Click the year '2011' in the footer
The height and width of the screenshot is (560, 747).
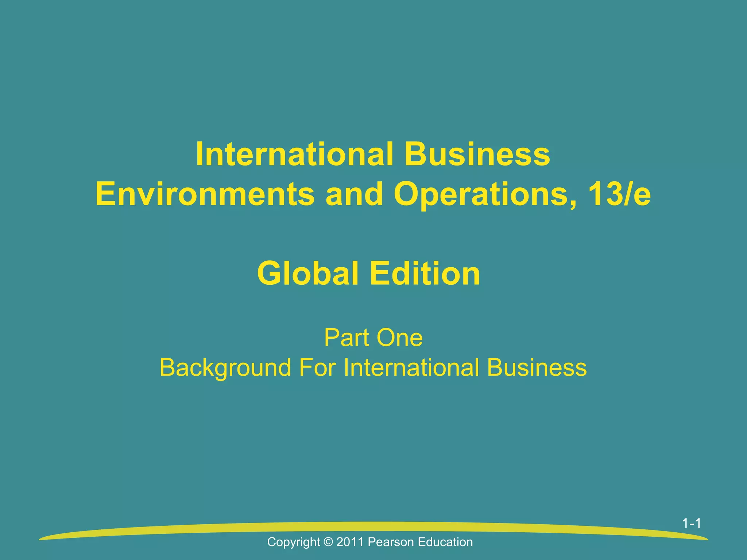pyautogui.click(x=350, y=542)
